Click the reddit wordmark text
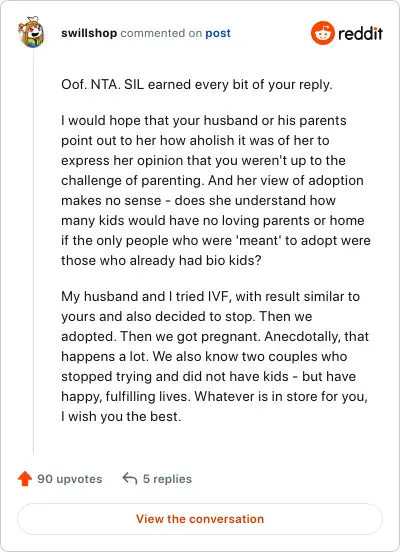The width and height of the screenshot is (400, 552). coord(360,33)
